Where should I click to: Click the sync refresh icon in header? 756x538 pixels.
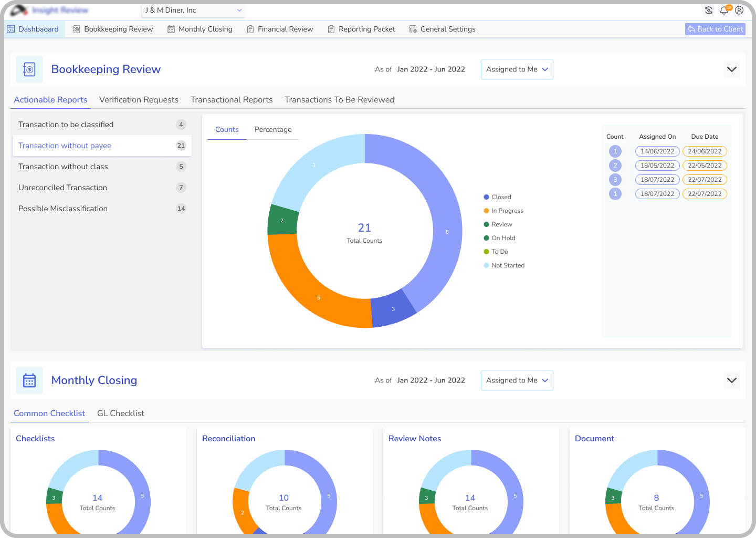click(709, 11)
